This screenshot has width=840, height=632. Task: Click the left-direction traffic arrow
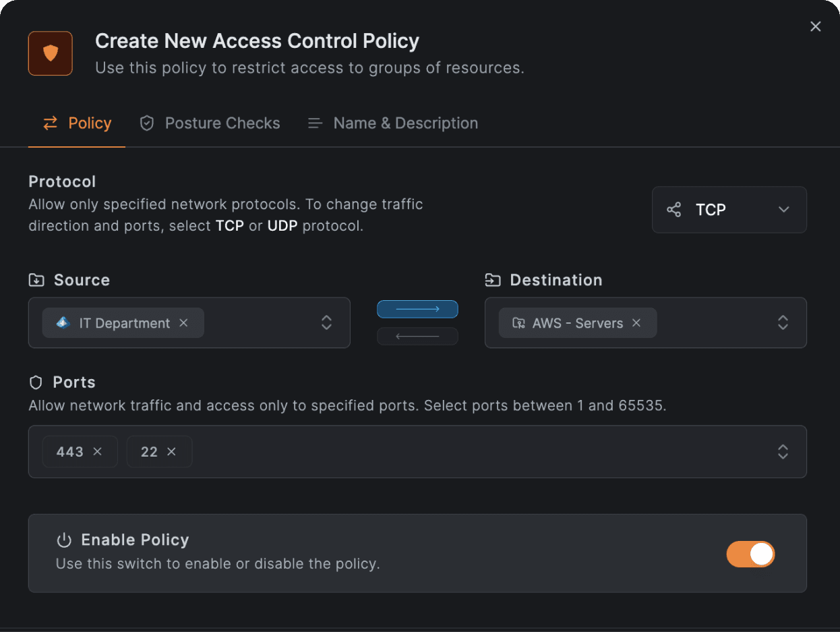(417, 336)
